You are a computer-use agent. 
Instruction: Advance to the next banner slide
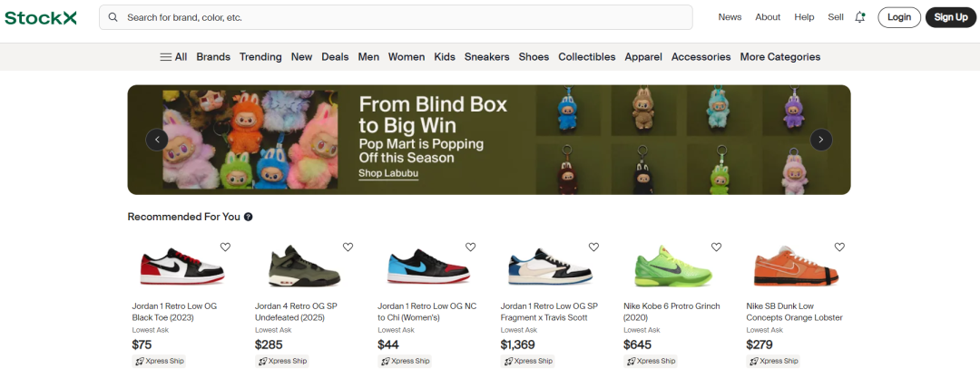pyautogui.click(x=821, y=140)
